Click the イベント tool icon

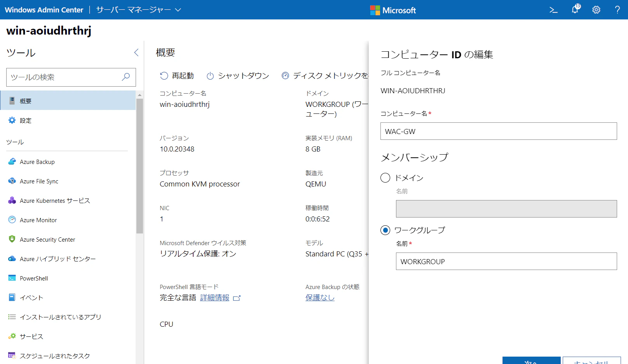12,297
